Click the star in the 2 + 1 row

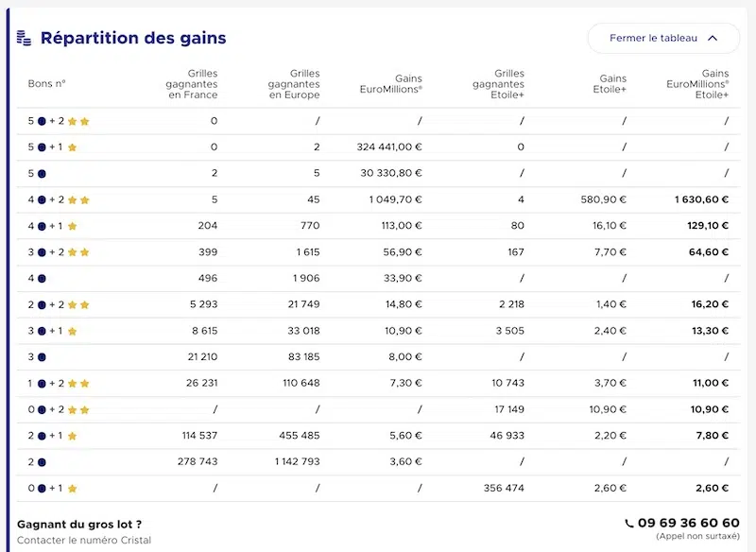73,436
